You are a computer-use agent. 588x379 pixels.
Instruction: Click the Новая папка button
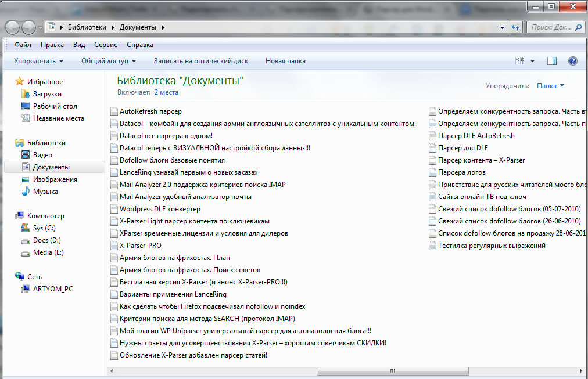285,61
